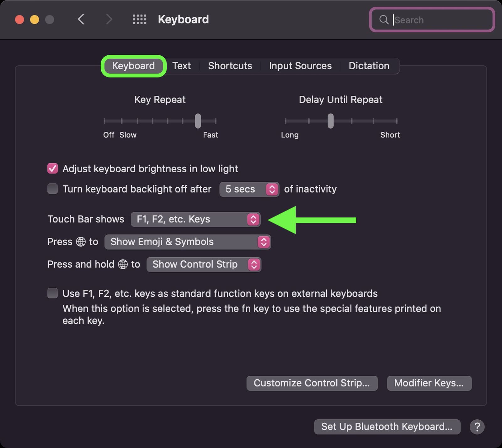The height and width of the screenshot is (448, 502).
Task: Click the yellow minimize button
Action: coord(34,19)
